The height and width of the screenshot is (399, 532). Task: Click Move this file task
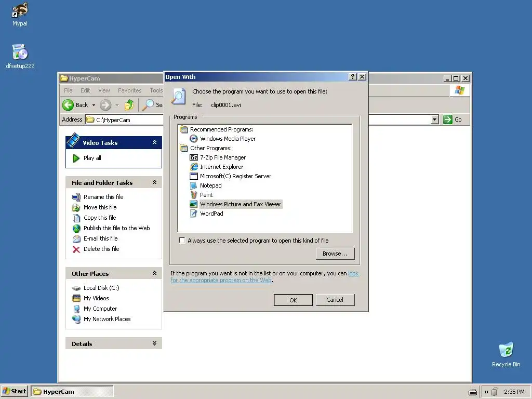[100, 207]
